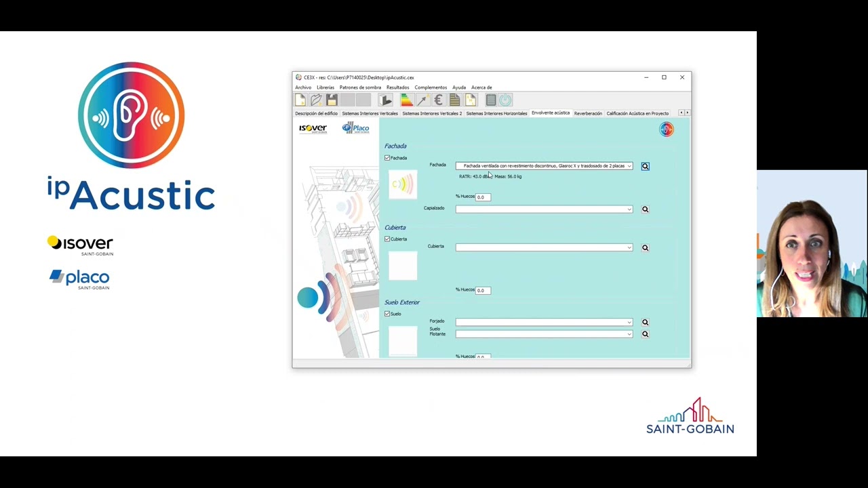Click the teal power button toolbar icon

point(505,100)
